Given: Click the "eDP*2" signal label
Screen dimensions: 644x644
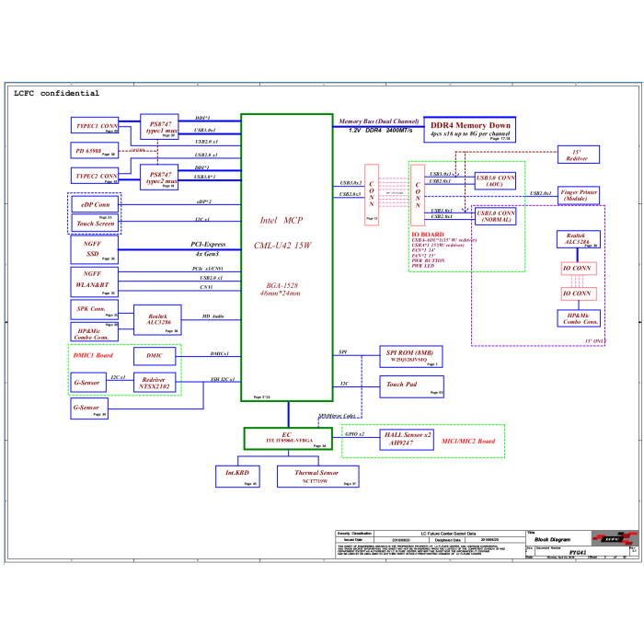Looking at the screenshot, I should click(x=203, y=201).
